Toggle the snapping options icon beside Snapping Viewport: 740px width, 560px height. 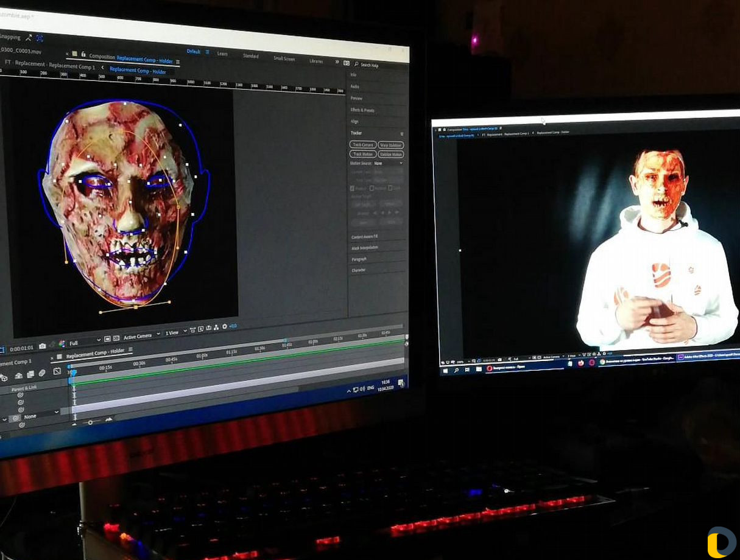[29, 37]
